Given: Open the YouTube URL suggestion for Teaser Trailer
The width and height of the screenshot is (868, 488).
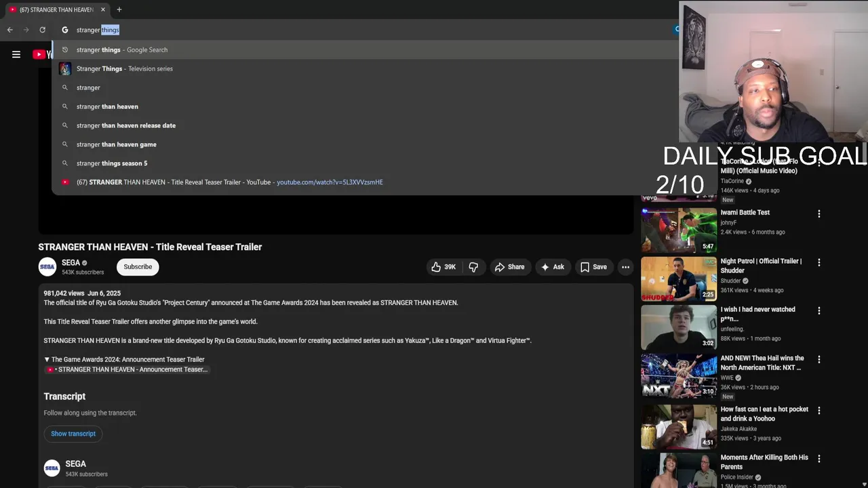Looking at the screenshot, I should coord(366,182).
